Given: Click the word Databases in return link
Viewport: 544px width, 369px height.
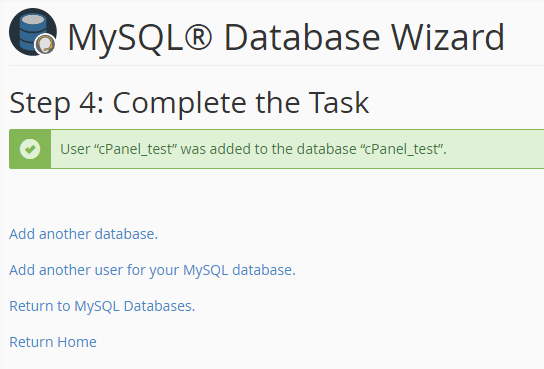Looking at the screenshot, I should (x=159, y=306).
